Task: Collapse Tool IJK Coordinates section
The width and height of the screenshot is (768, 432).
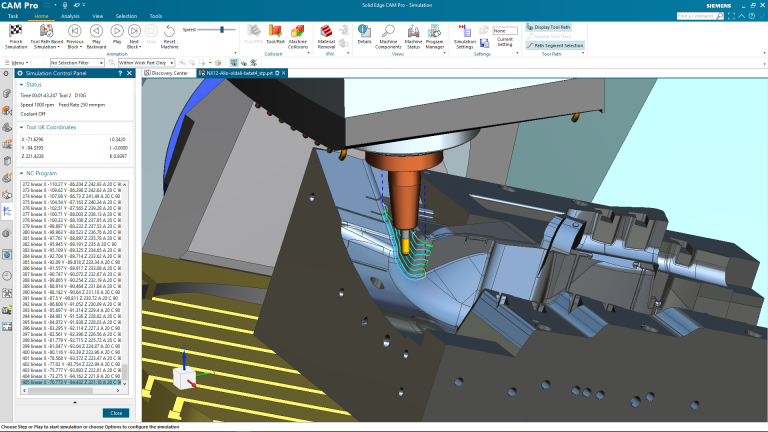Action: click(x=22, y=127)
